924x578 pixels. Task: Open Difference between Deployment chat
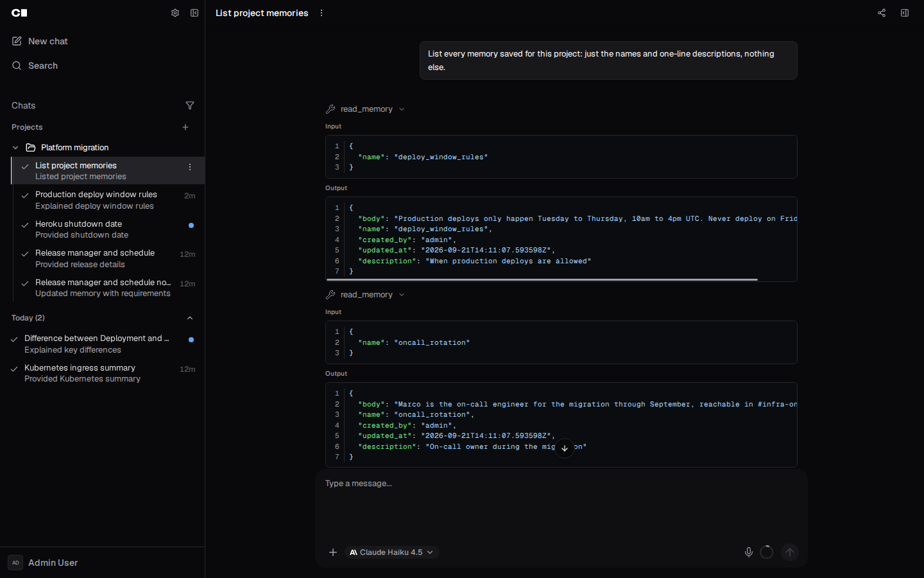(x=103, y=344)
